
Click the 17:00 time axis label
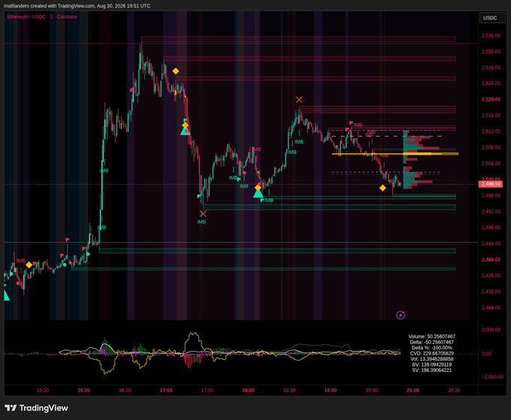[166, 390]
